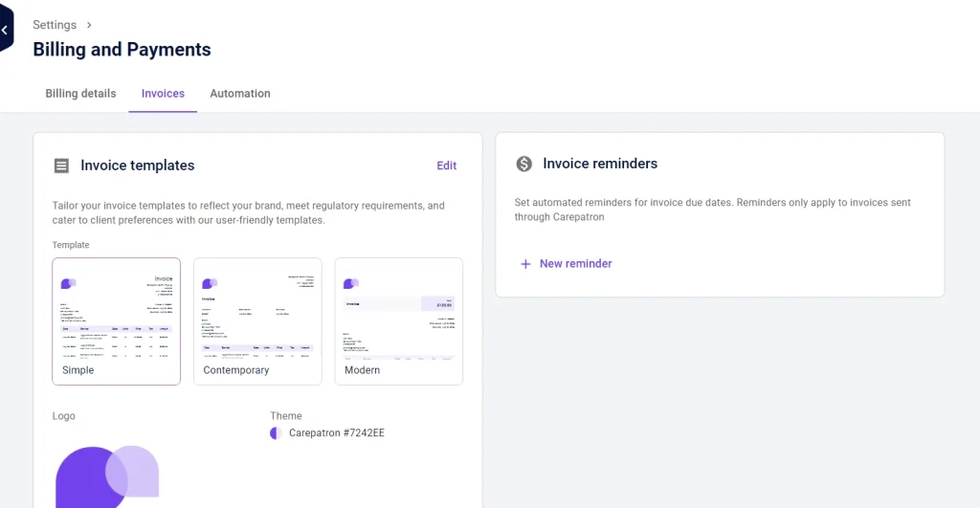
Task: Go back to Settings breadcrumb
Action: pos(55,25)
